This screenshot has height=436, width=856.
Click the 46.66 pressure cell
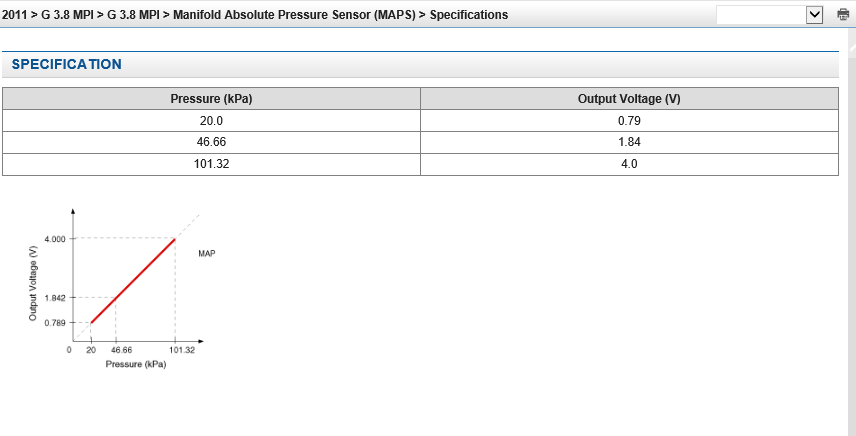(211, 142)
